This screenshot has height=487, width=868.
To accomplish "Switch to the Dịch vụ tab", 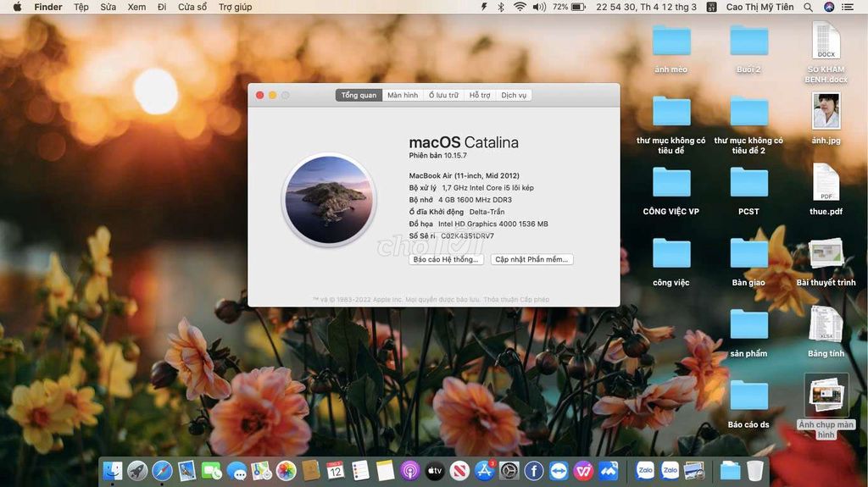I will pos(514,95).
